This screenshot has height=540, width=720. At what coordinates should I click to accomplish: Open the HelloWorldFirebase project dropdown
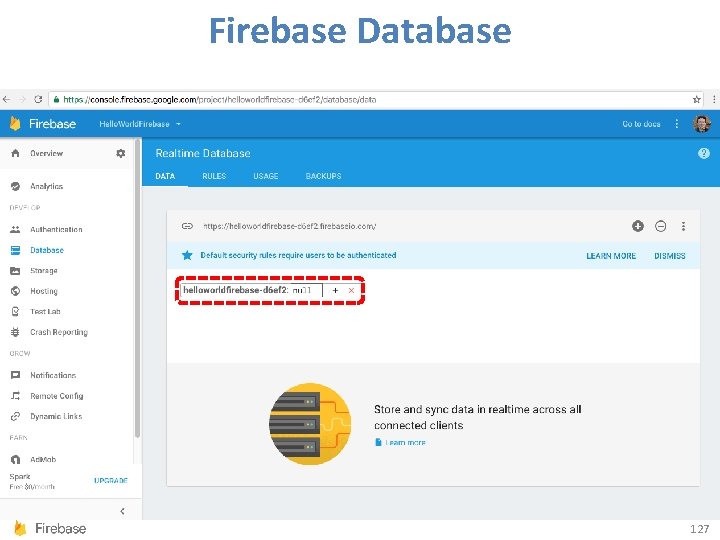[140, 124]
